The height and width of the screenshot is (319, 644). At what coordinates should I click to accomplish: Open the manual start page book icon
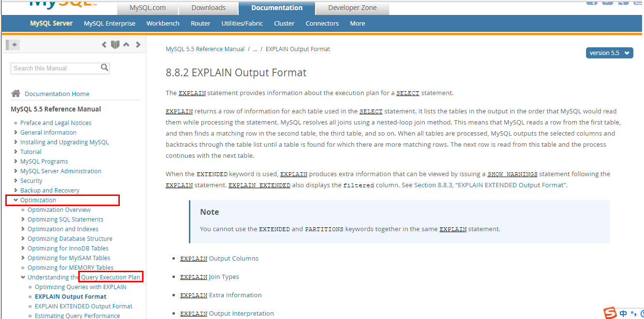coord(115,45)
